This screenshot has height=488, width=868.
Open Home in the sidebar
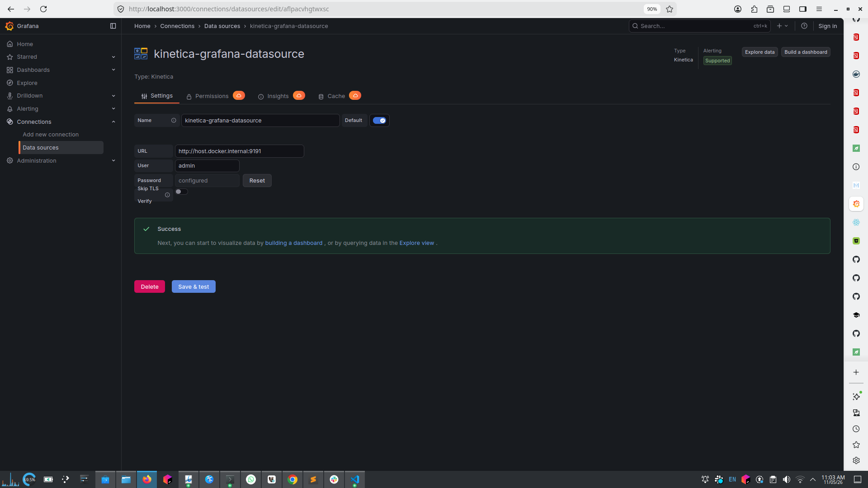(25, 44)
